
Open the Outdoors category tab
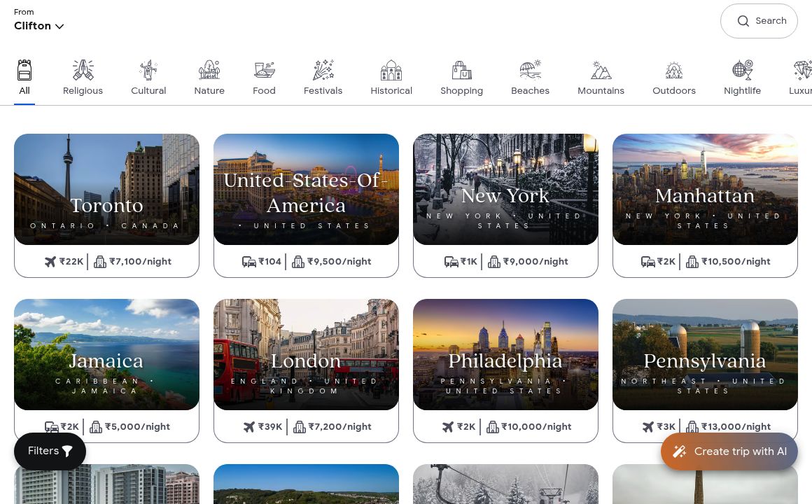coord(673,78)
